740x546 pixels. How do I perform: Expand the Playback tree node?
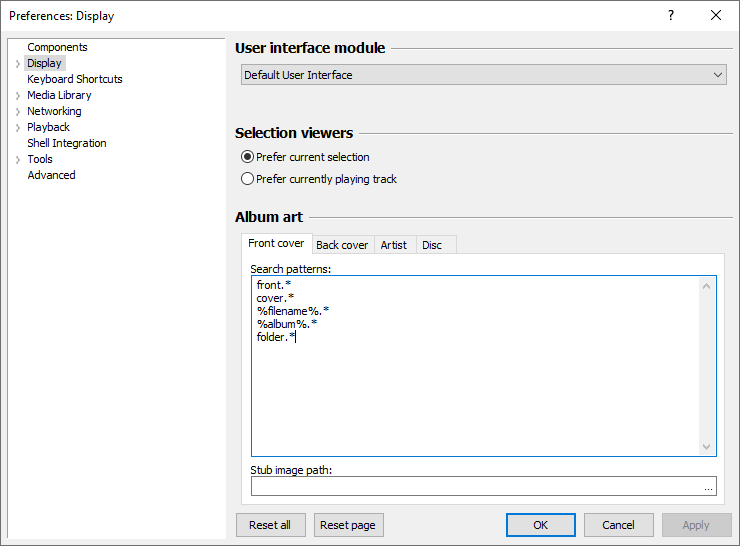tap(18, 128)
